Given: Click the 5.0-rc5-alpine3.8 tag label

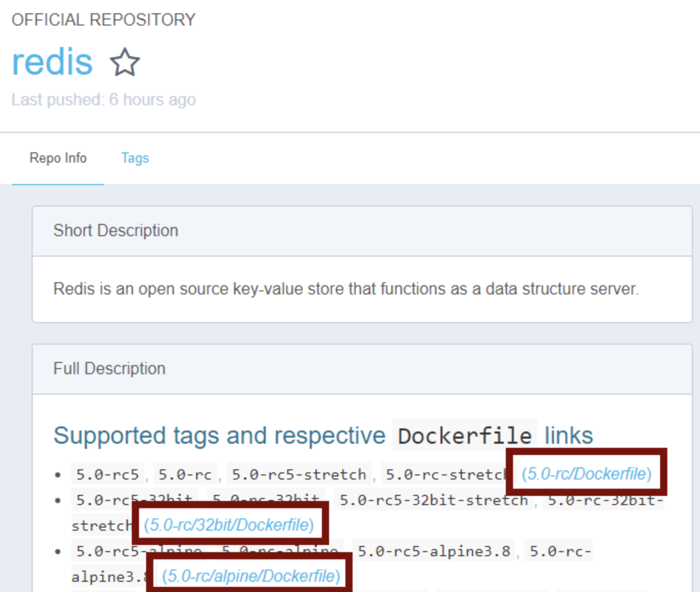Looking at the screenshot, I should (434, 551).
